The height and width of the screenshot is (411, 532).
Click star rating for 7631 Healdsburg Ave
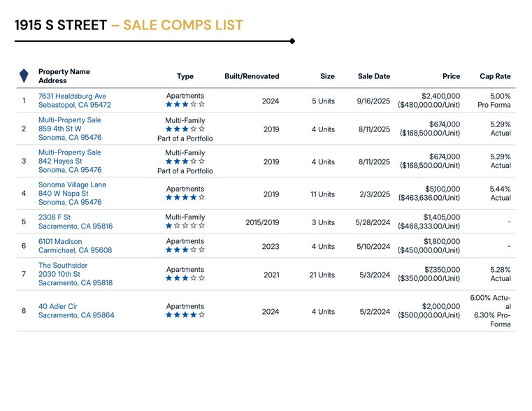pyautogui.click(x=185, y=105)
